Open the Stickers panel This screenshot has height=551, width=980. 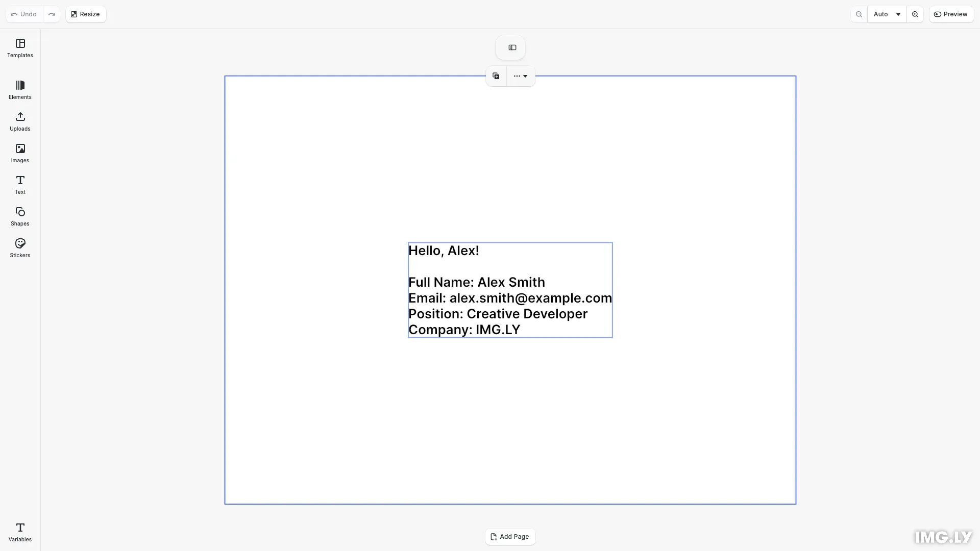20,248
